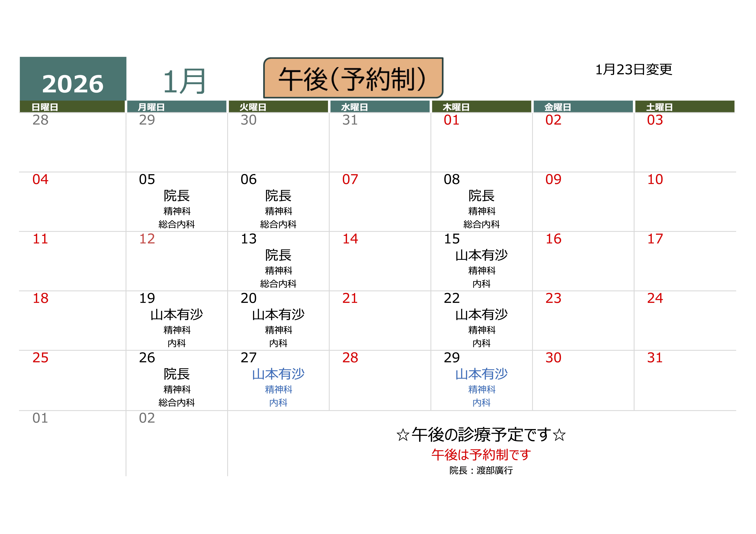The image size is (756, 534).
Task: Click the 水曜日 column header
Action: pos(354,107)
